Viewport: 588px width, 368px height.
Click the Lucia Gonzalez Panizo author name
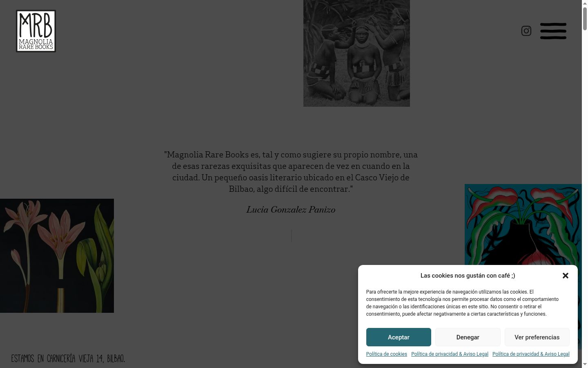291,210
